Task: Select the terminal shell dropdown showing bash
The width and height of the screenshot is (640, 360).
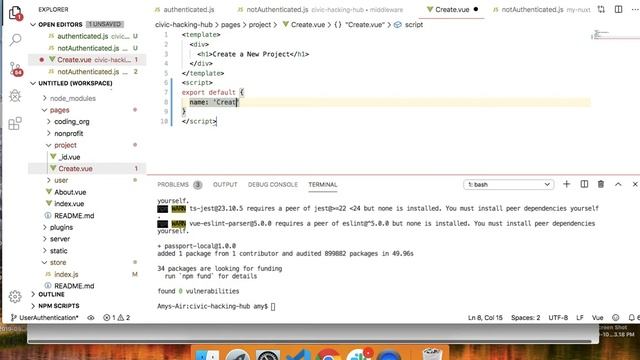Action: pyautogui.click(x=509, y=184)
